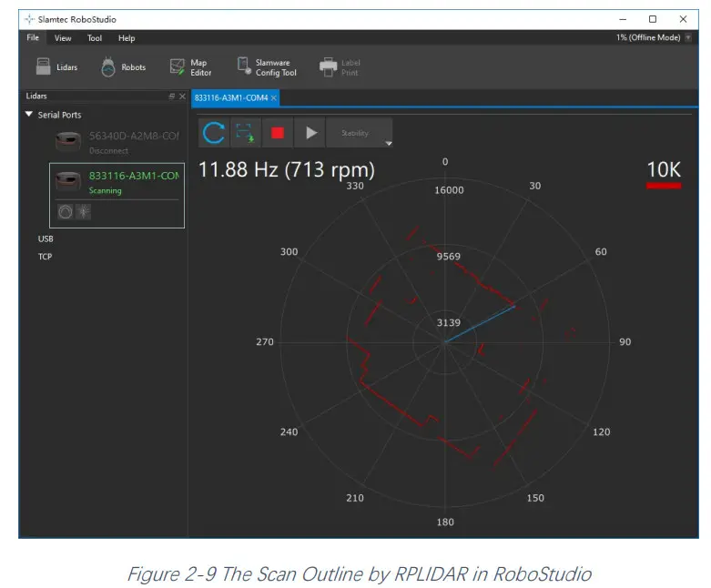
Task: Launch the Map Editor tool
Action: pyautogui.click(x=190, y=67)
